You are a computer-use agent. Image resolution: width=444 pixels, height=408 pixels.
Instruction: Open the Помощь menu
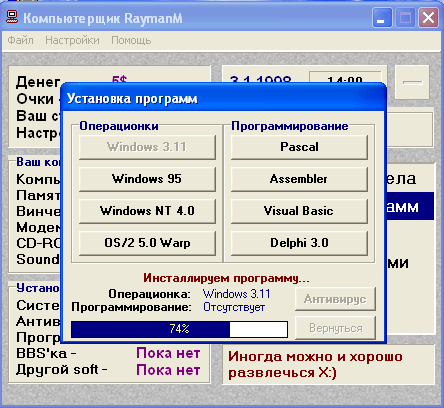131,40
